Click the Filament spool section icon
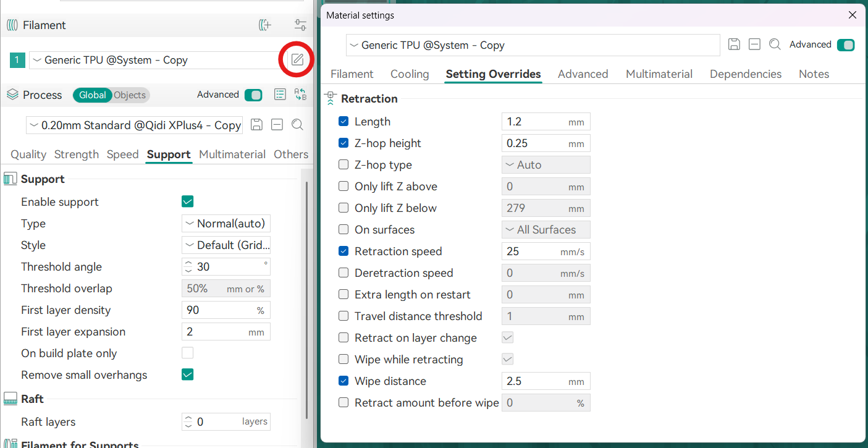The height and width of the screenshot is (448, 868). click(x=12, y=25)
